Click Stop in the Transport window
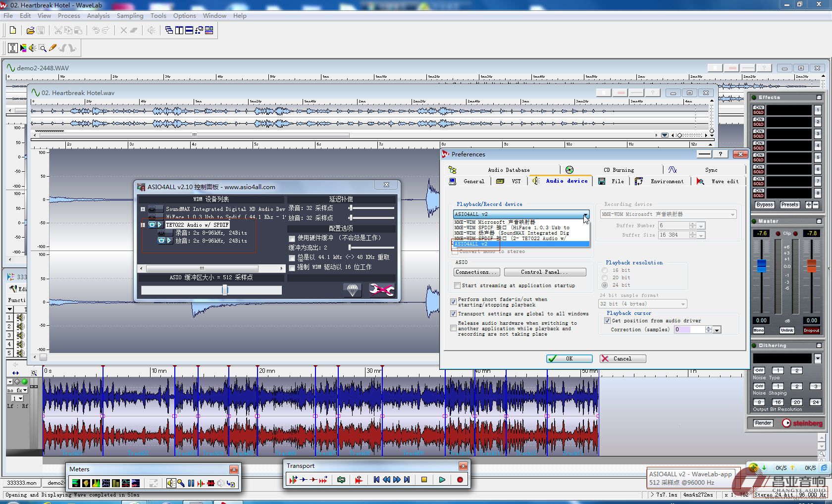 click(424, 479)
